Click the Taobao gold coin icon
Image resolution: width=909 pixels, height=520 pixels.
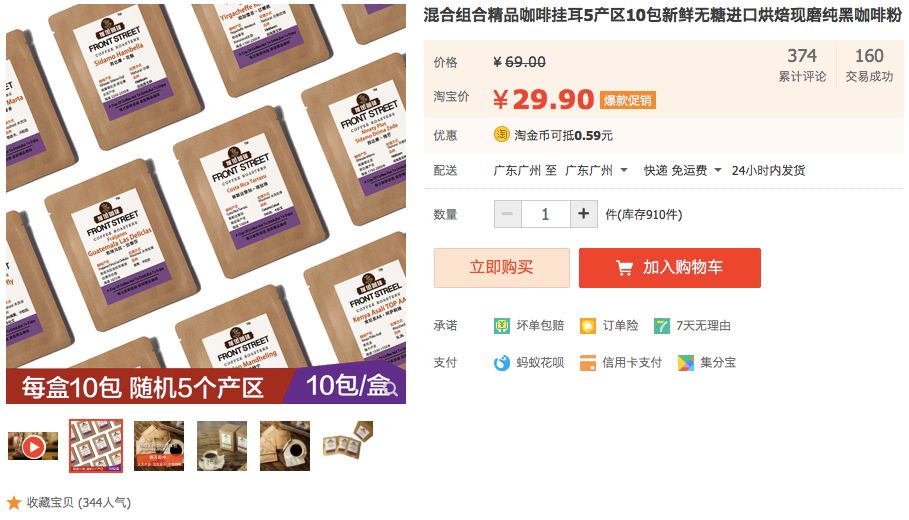[x=501, y=135]
